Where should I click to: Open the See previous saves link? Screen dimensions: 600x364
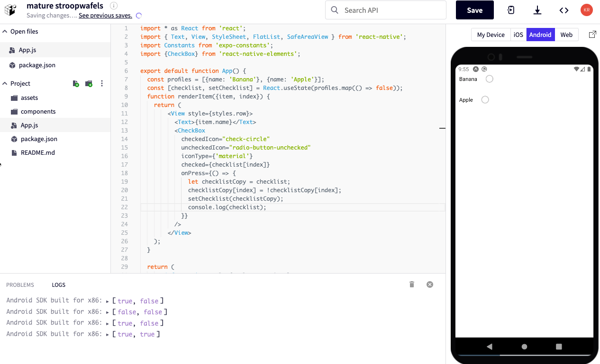(105, 16)
